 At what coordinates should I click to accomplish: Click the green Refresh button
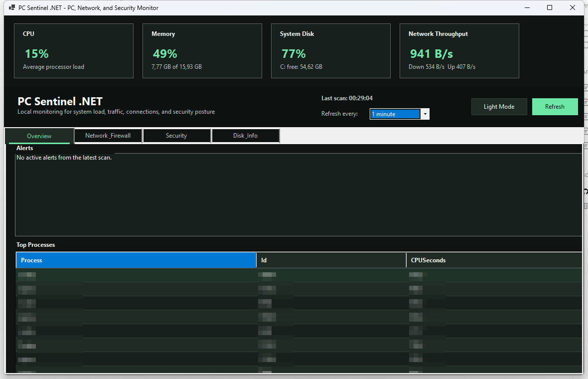[555, 107]
